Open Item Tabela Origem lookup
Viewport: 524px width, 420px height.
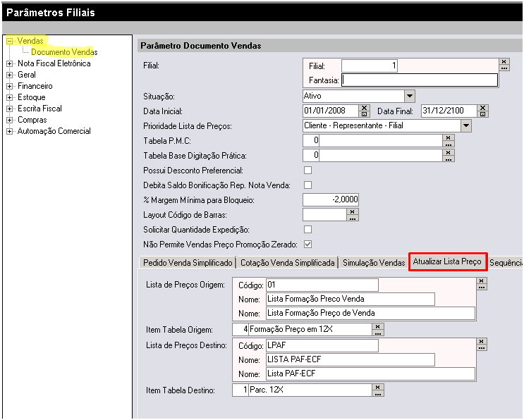pyautogui.click(x=377, y=333)
